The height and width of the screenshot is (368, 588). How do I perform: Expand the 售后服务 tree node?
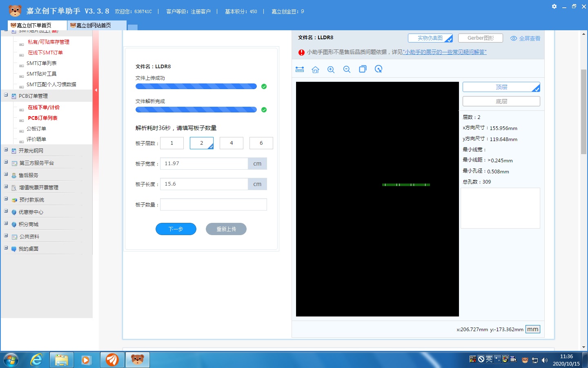[6, 174]
